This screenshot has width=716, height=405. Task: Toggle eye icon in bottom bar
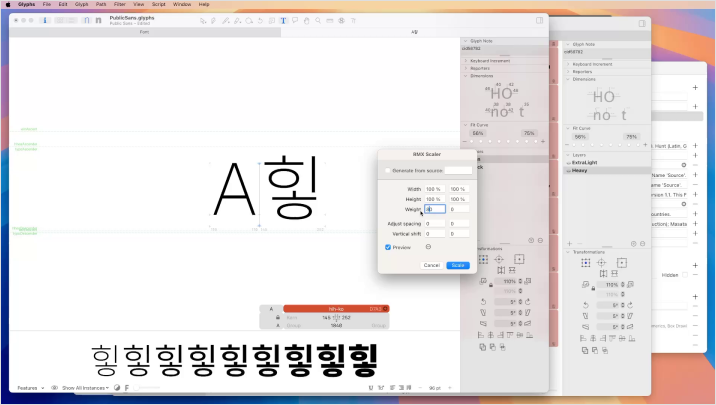[54, 388]
